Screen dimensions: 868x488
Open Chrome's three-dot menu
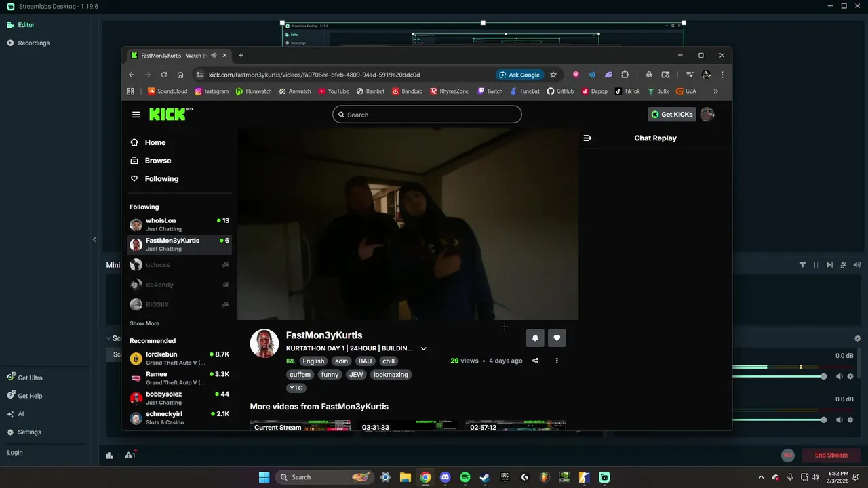tap(722, 75)
